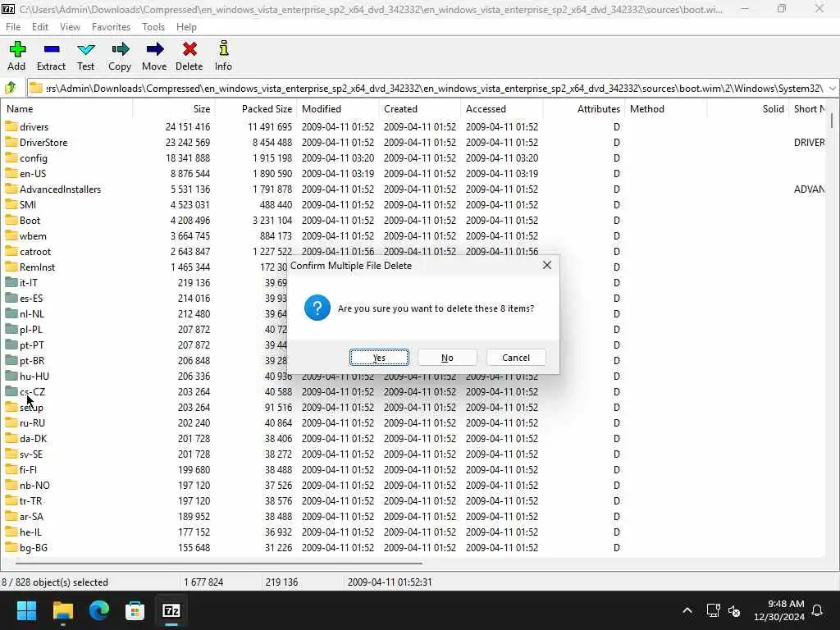Sort by Modified column header
The width and height of the screenshot is (840, 630).
click(x=337, y=109)
